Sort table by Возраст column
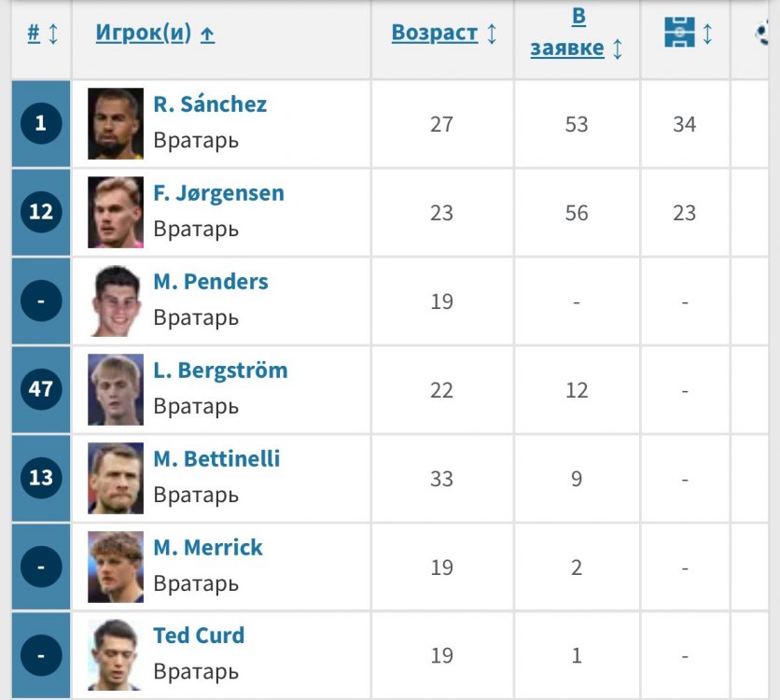The width and height of the screenshot is (780, 700). pos(435,33)
